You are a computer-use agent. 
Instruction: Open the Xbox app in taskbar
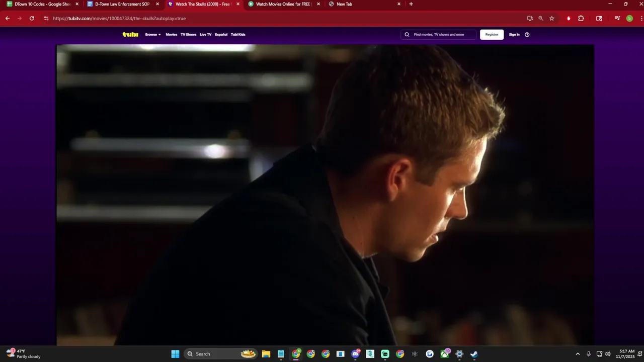pos(445,354)
